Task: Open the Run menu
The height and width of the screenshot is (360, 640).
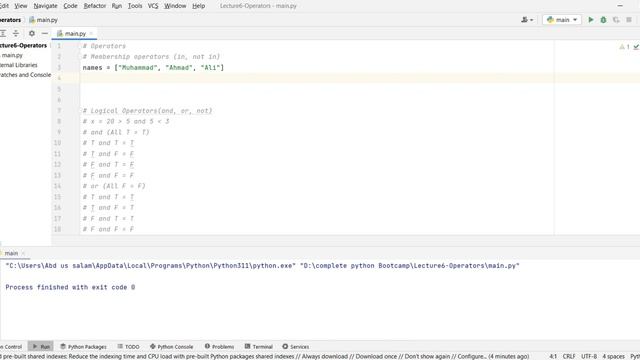Action: tap(117, 6)
